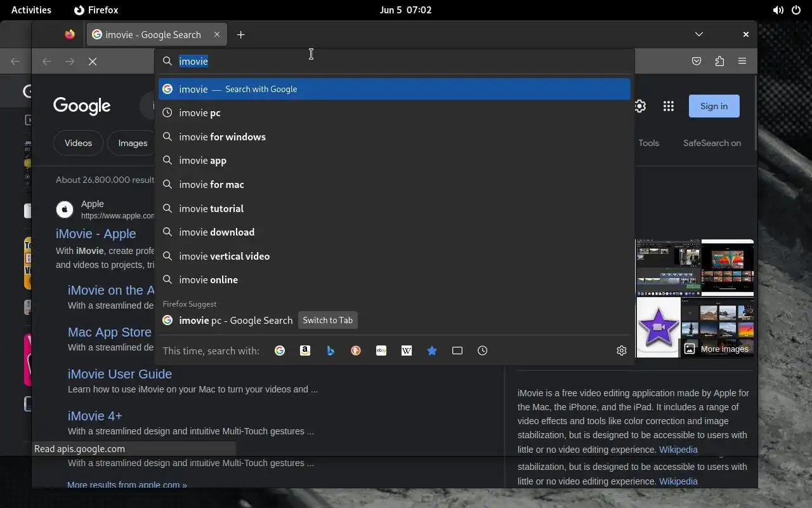Click the Apple favicon in first result

pos(65,210)
